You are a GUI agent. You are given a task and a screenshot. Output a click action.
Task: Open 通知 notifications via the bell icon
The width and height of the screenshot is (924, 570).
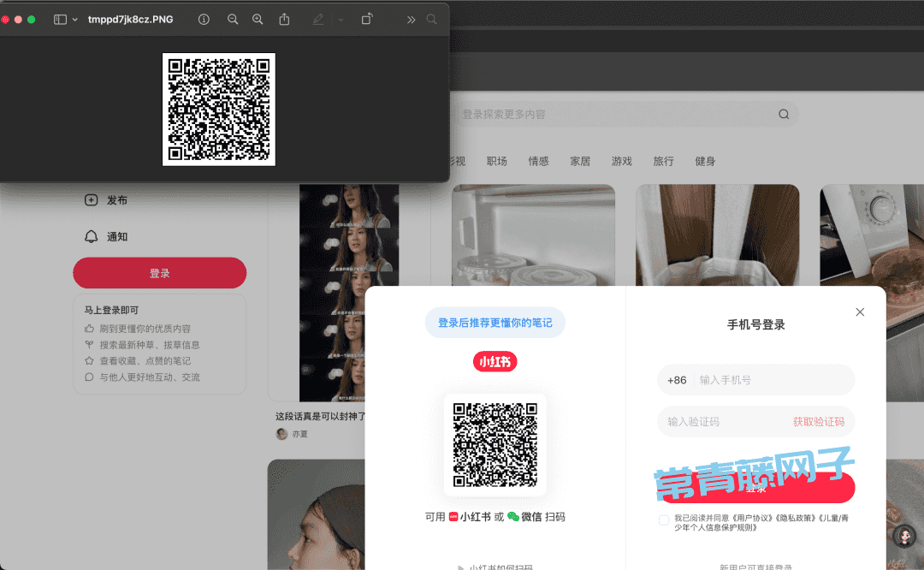92,236
